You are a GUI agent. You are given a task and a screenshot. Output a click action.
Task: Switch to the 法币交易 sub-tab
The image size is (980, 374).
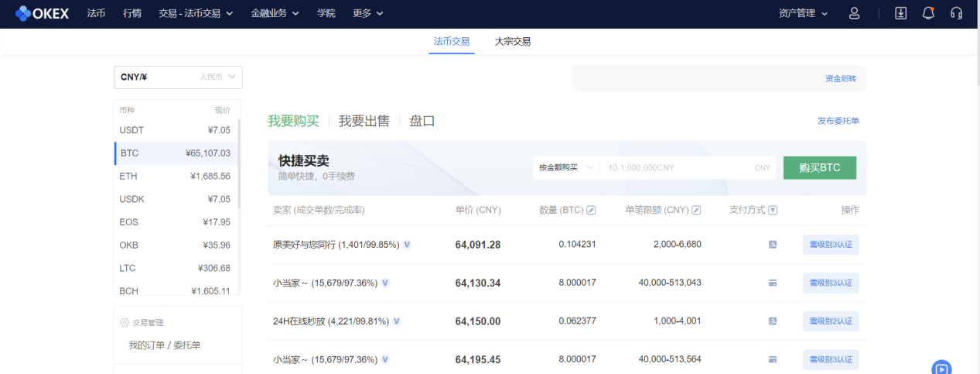452,41
